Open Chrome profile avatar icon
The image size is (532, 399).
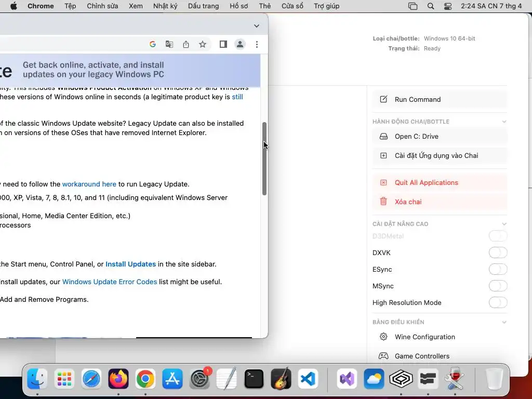[240, 44]
